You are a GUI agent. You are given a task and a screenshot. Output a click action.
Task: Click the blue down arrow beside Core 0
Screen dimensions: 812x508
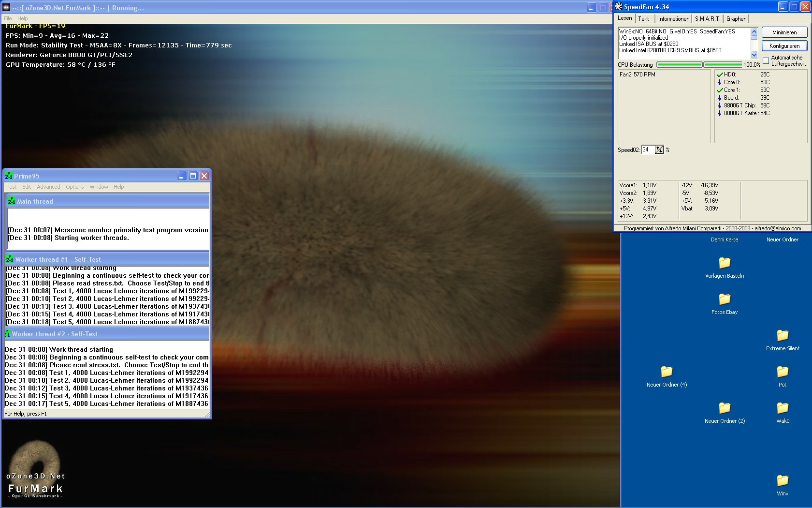[x=720, y=82]
